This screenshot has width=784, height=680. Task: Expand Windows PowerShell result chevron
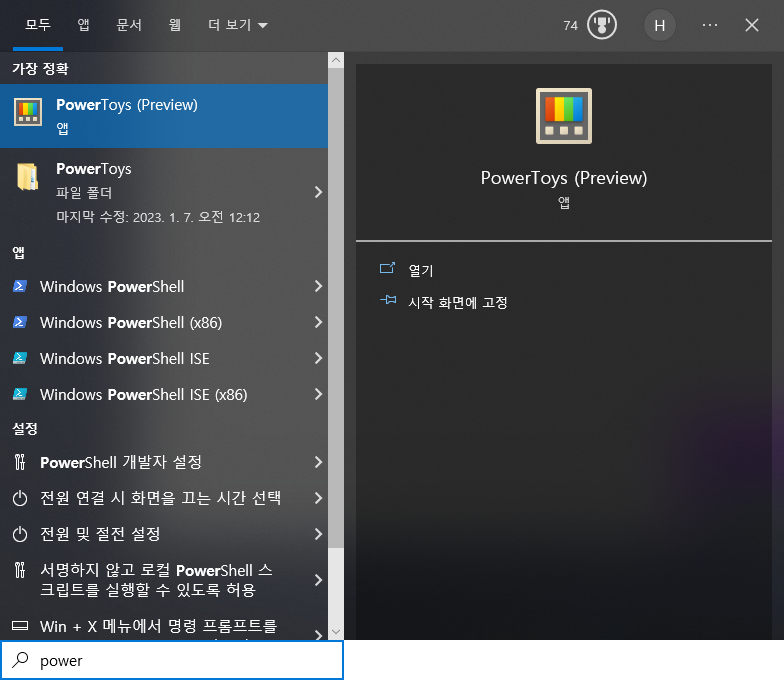pyautogui.click(x=318, y=286)
